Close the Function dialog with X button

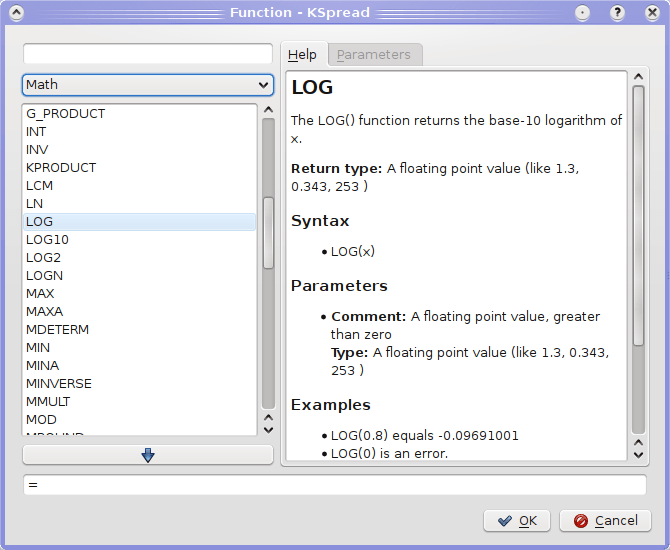[x=652, y=12]
